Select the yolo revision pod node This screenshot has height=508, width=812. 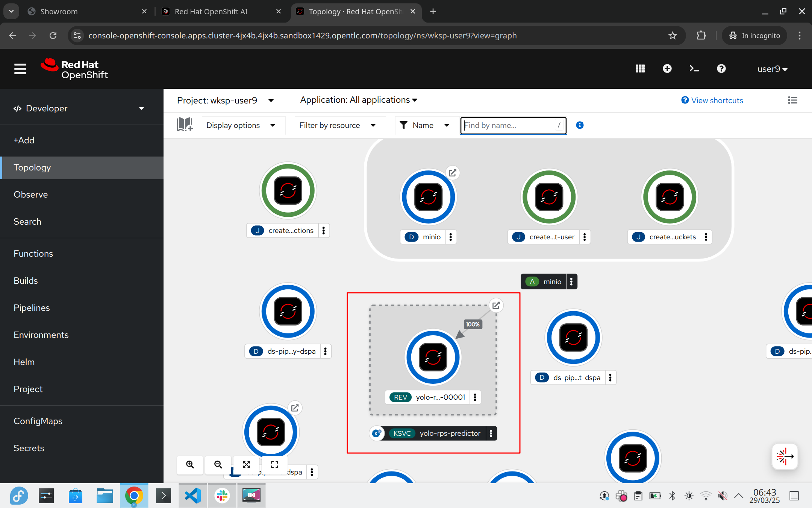pos(433,357)
